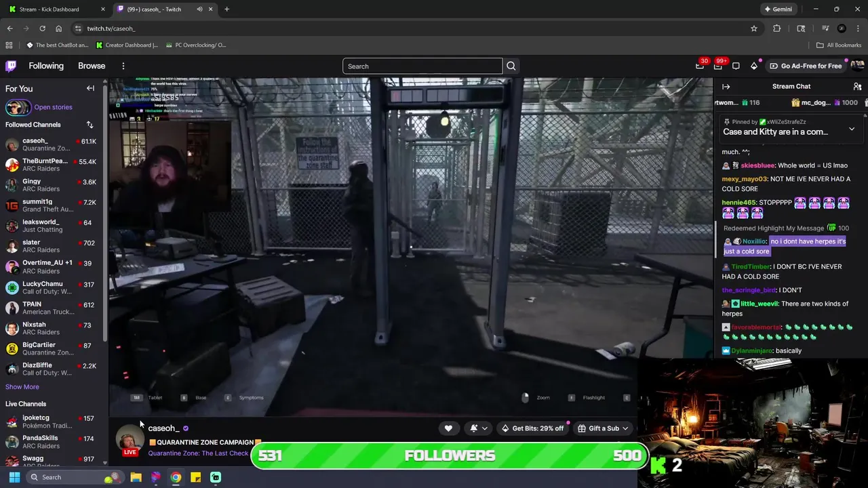Screen dimensions: 868x488
Task: Open The best ChatBot bookmark
Action: [57, 45]
